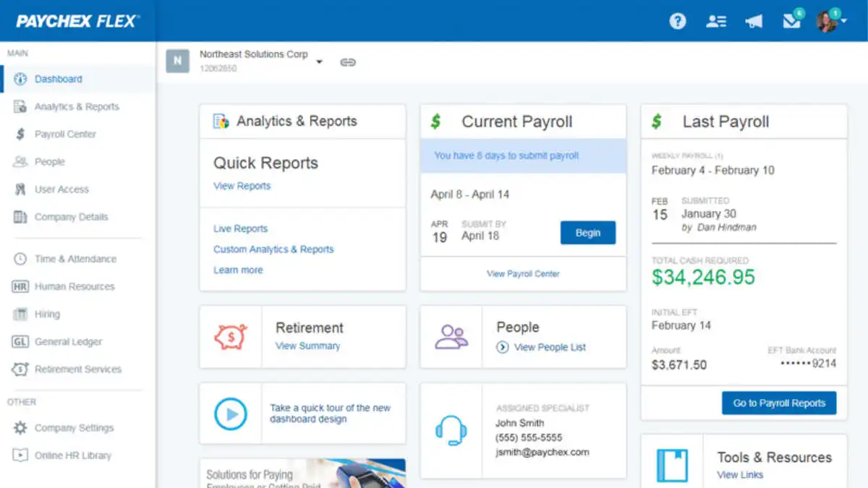This screenshot has width=868, height=488.
Task: Click the Solutions for Paying banner image
Action: (302, 473)
